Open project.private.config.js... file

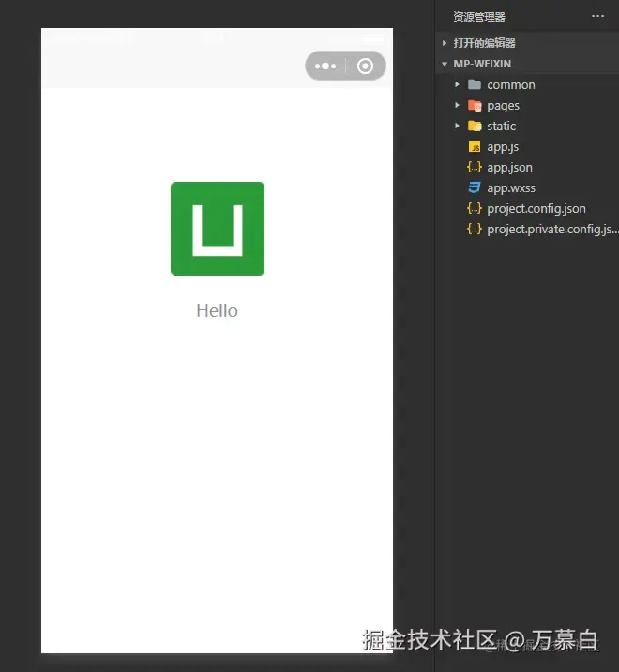click(552, 230)
